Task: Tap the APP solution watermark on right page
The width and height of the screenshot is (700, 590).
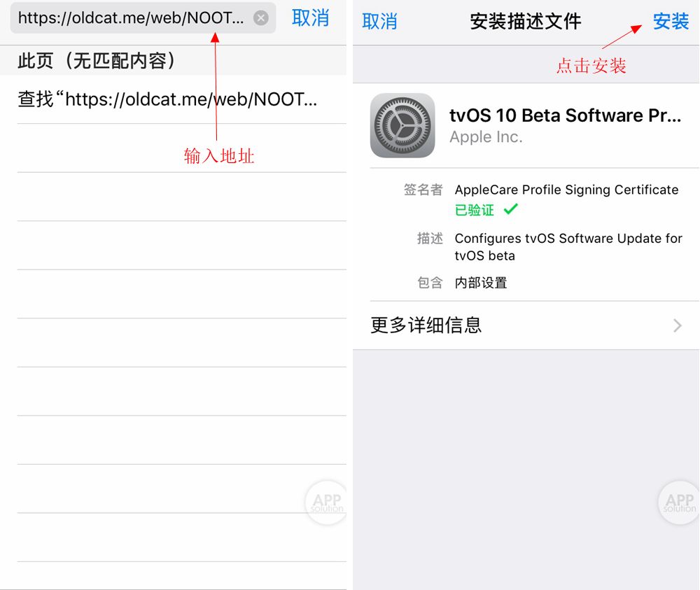Action: pos(678,503)
